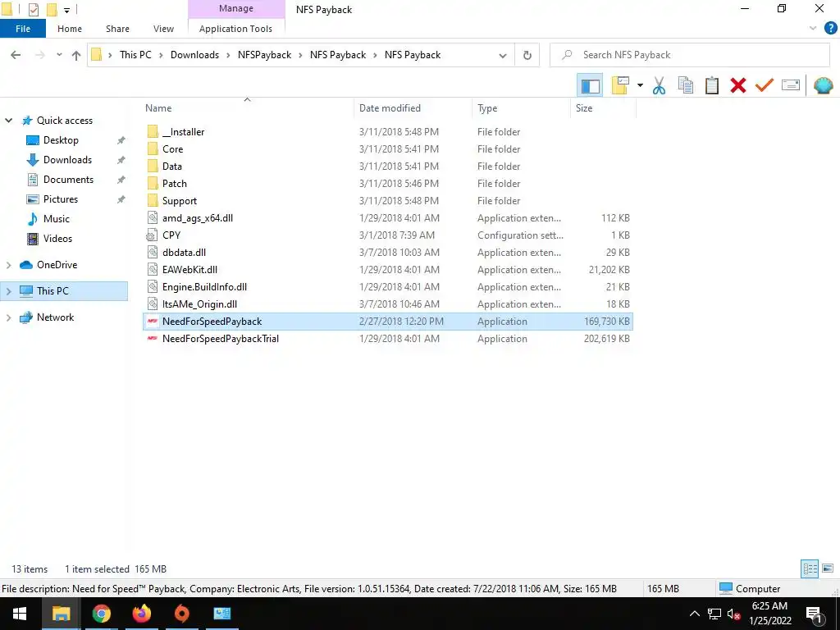Screen dimensions: 840x630
Task: Copy the selected file using the copy icon
Action: click(685, 85)
